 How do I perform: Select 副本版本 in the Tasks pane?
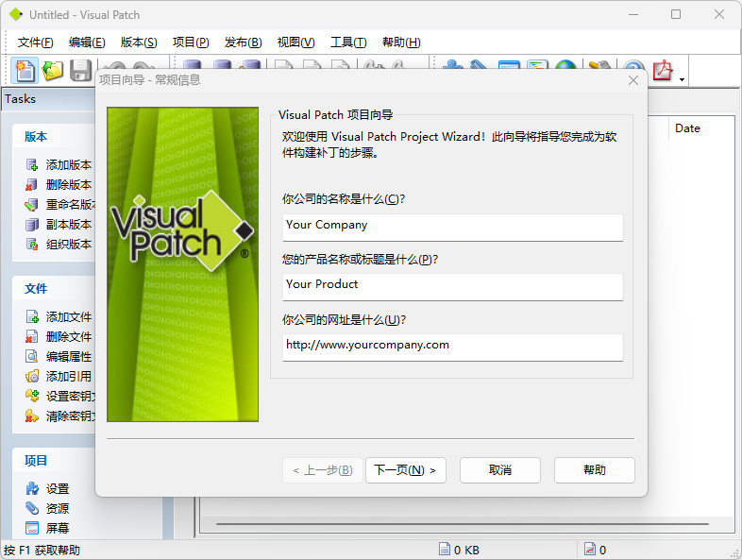tap(59, 225)
